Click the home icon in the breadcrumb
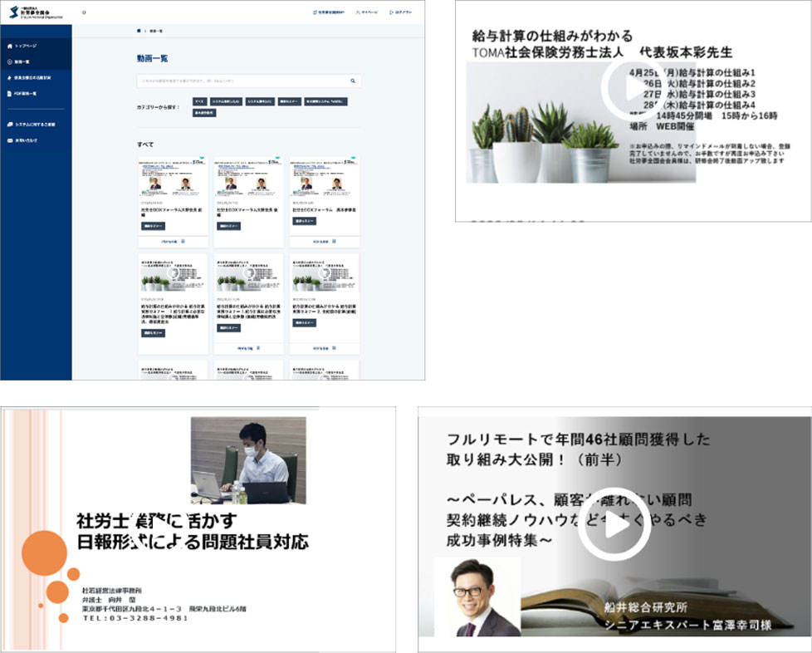Image resolution: width=812 pixels, height=653 pixels. point(139,31)
